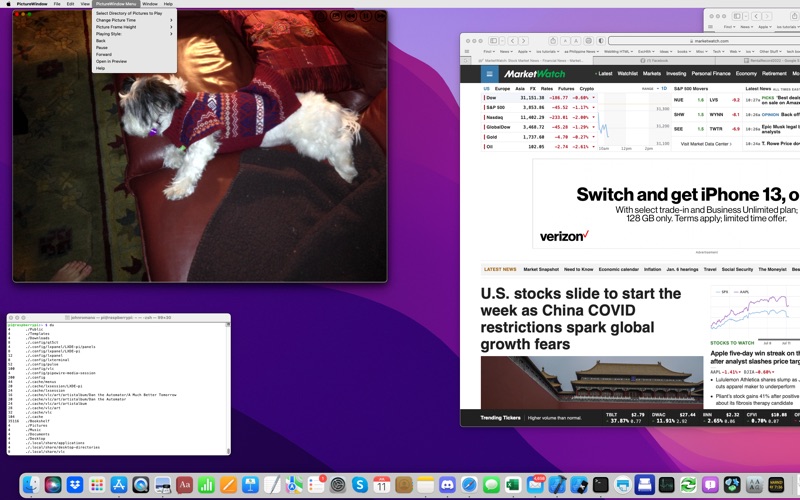
Task: Switch to the Facebook tab in Safari
Action: [x=655, y=60]
